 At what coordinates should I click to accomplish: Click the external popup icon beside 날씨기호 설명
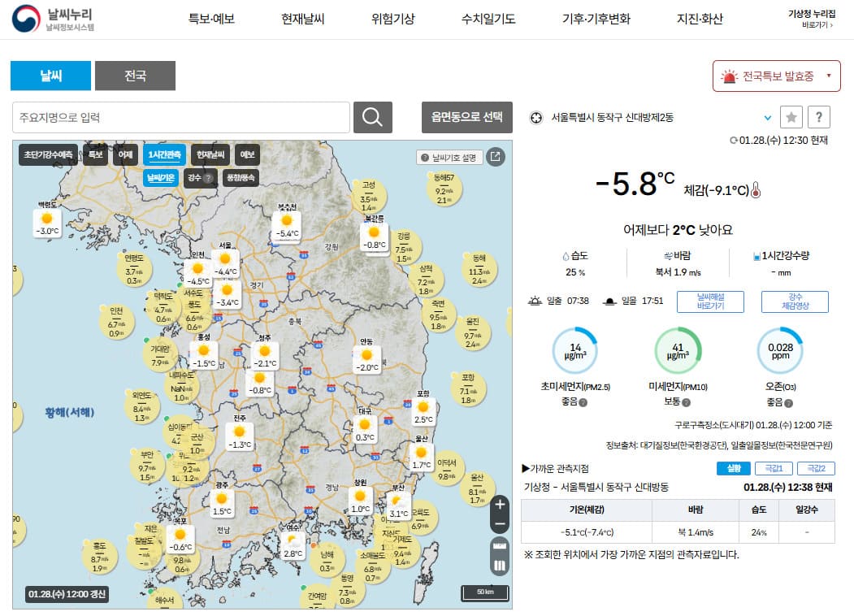click(496, 158)
